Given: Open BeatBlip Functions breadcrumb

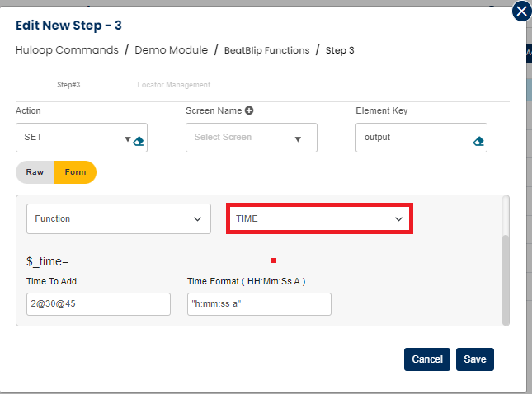Looking at the screenshot, I should 266,50.
